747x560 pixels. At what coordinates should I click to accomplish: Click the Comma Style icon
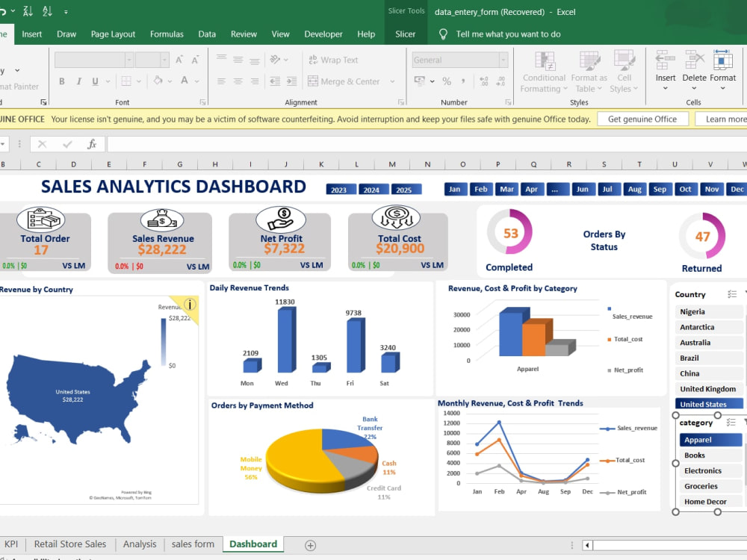(463, 81)
